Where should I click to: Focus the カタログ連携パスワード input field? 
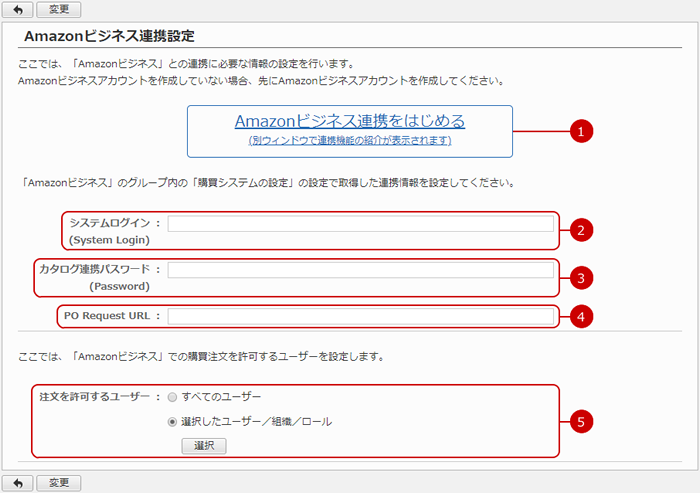(360, 270)
